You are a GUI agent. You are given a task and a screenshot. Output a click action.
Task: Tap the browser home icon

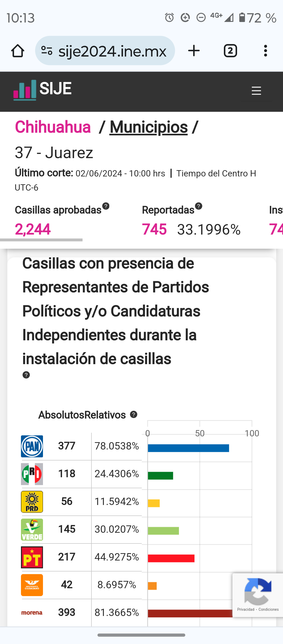click(x=18, y=51)
